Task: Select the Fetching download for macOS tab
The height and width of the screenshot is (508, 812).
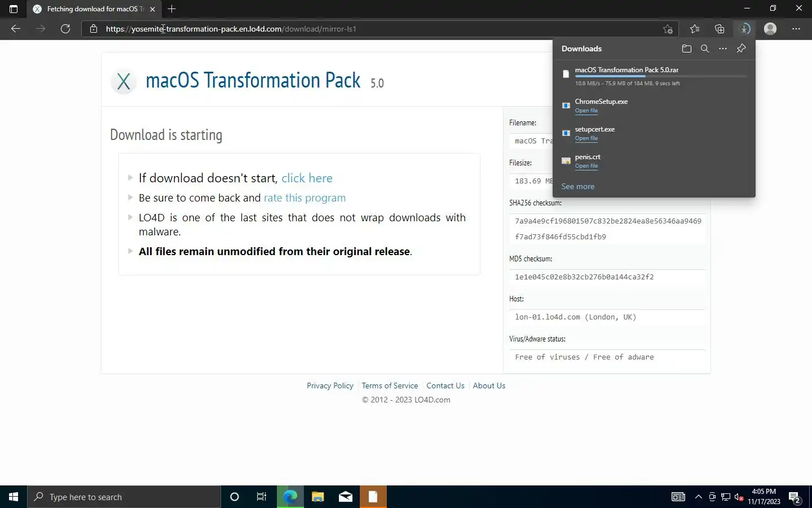Action: pos(93,9)
